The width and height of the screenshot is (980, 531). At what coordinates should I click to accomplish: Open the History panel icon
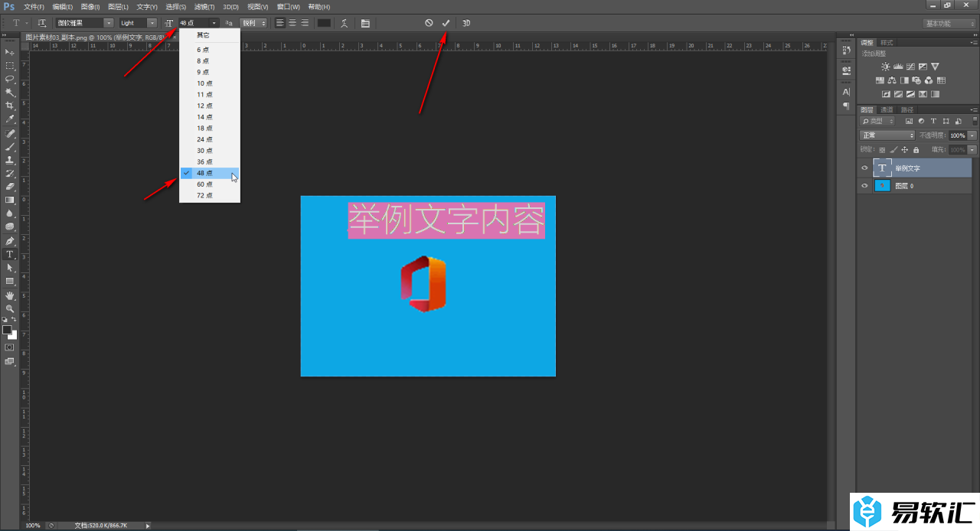click(x=846, y=50)
